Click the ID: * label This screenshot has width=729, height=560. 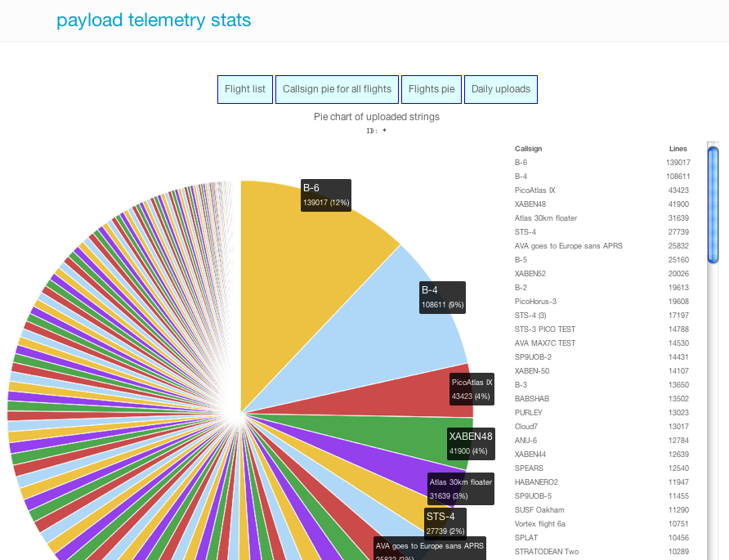click(x=376, y=131)
